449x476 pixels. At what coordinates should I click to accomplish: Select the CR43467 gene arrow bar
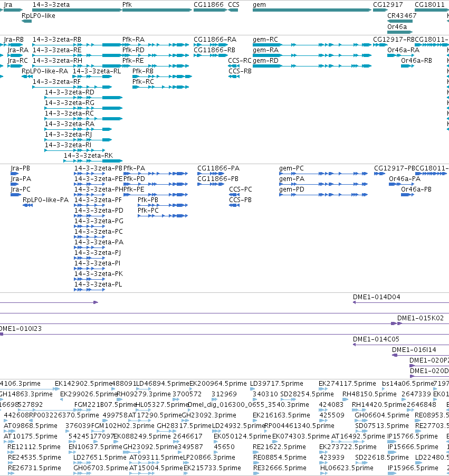click(x=400, y=21)
